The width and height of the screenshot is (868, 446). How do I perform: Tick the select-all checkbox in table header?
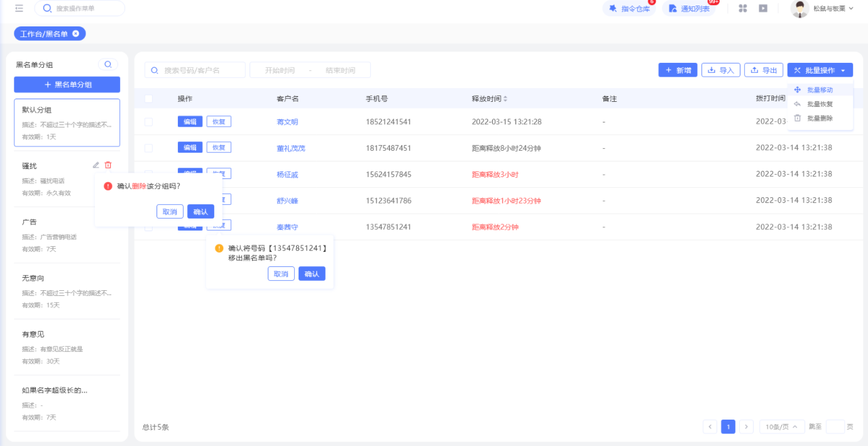coord(148,99)
